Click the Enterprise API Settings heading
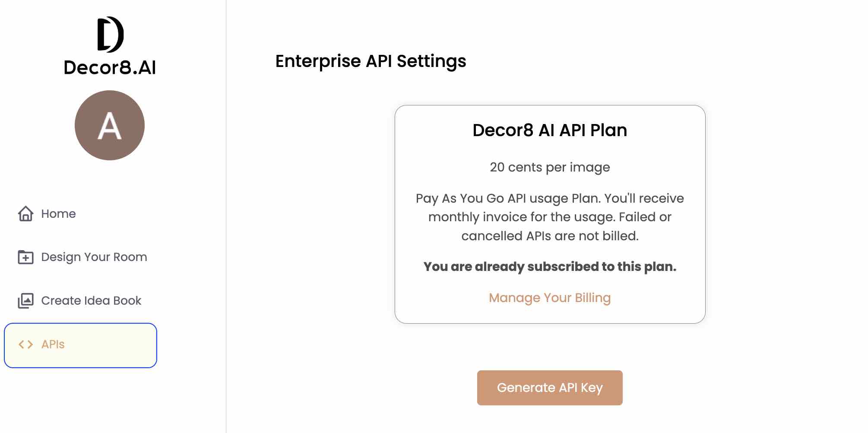868x433 pixels. click(371, 61)
